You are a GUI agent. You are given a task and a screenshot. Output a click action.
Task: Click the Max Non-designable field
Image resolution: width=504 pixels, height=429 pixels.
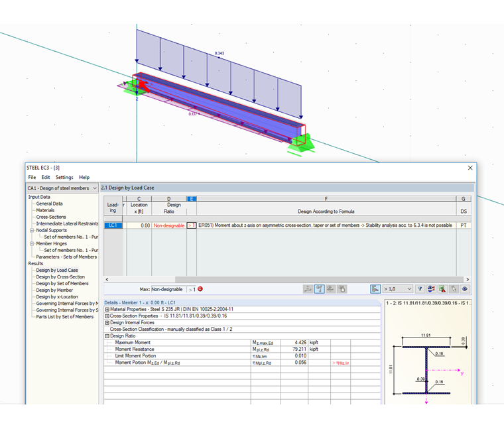tap(168, 289)
